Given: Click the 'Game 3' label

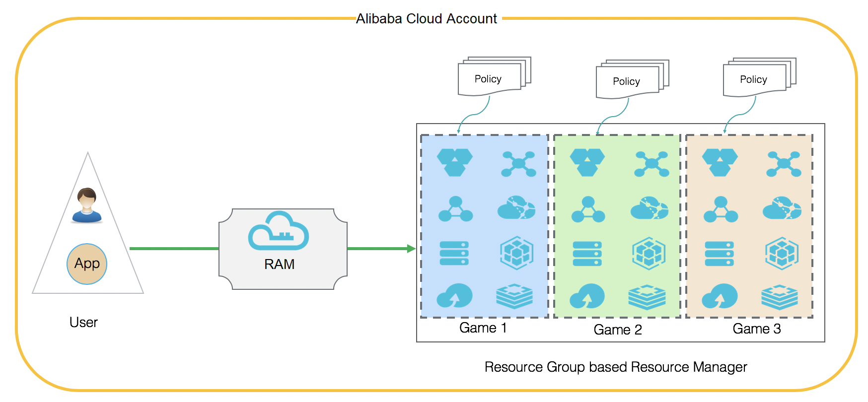Looking at the screenshot, I should click(x=757, y=329).
